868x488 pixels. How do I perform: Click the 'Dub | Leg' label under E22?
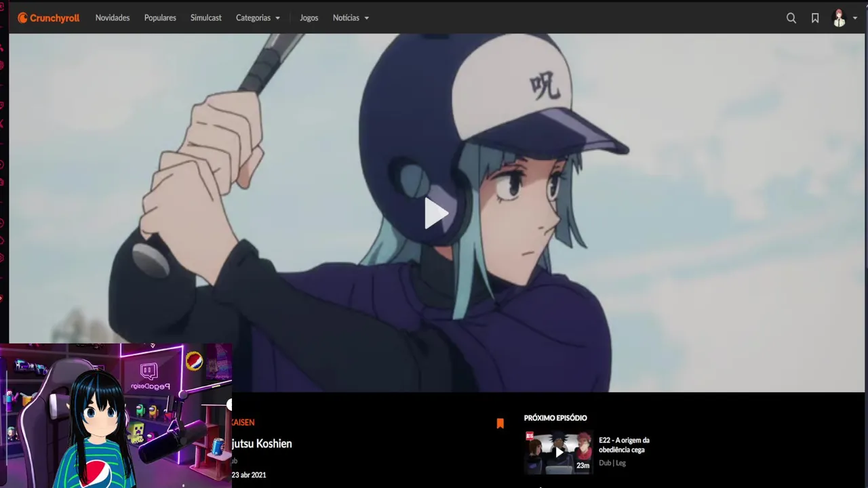tap(612, 463)
